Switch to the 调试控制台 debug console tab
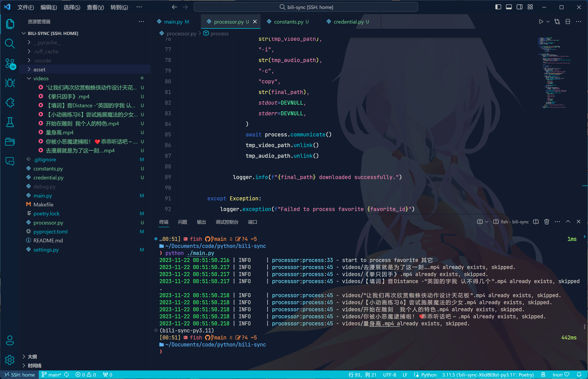This screenshot has height=379, width=588. pyautogui.click(x=227, y=222)
